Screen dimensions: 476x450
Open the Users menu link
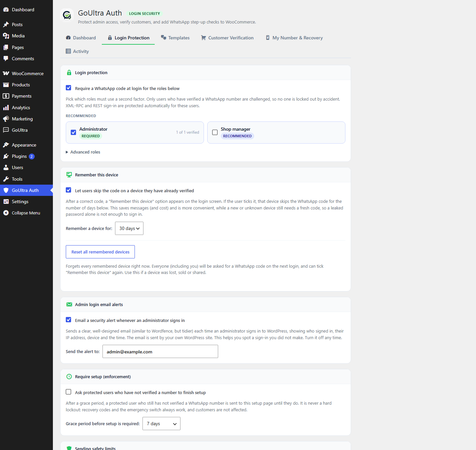[x=26, y=167]
